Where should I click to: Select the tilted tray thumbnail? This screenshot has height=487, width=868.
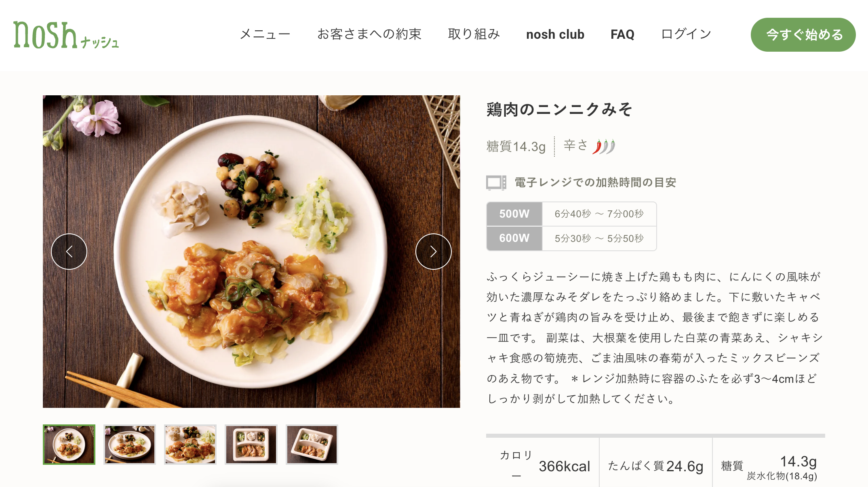312,445
